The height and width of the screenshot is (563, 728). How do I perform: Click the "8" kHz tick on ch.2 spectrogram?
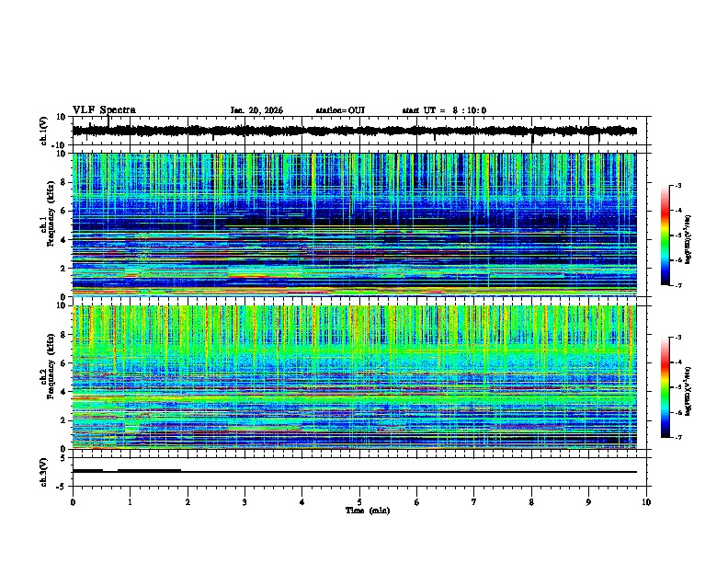64,335
